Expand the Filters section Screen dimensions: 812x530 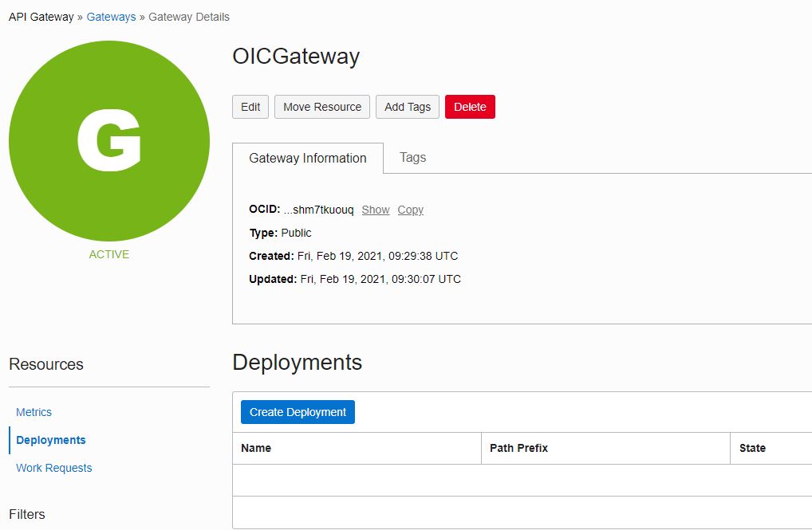pyautogui.click(x=28, y=514)
